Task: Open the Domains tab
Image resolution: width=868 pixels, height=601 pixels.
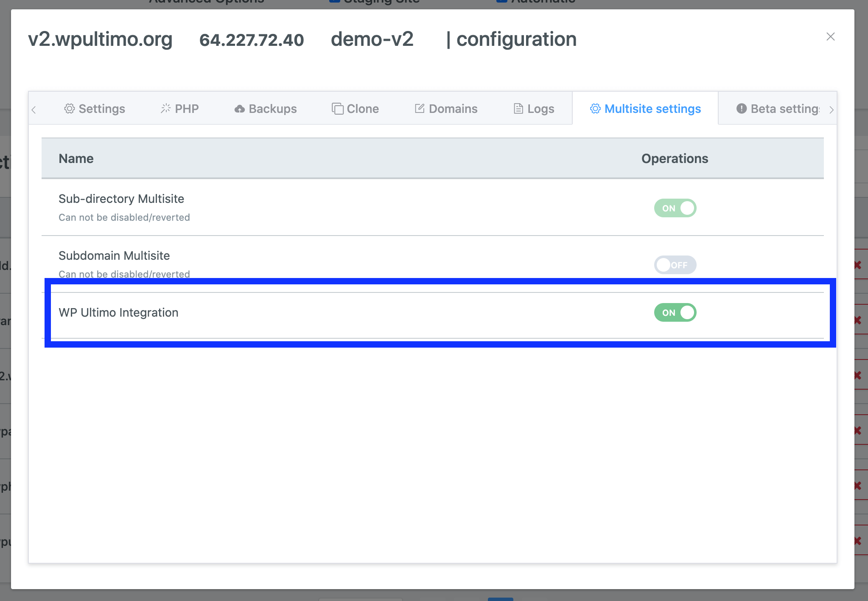Action: pos(446,109)
